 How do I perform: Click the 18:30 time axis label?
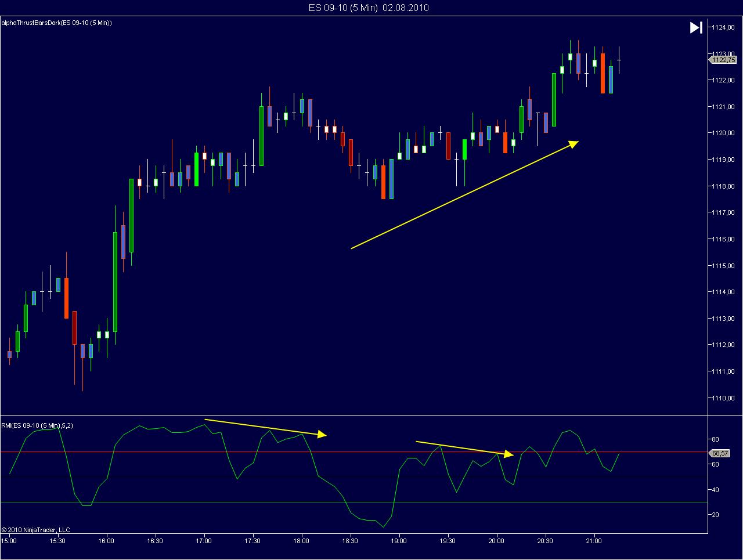point(349,541)
